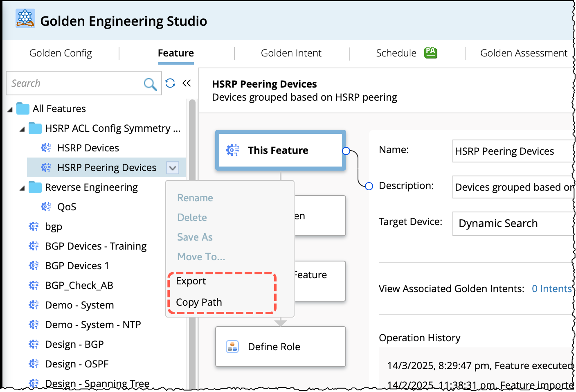
Task: Click the PA badge next to Schedule
Action: [430, 53]
